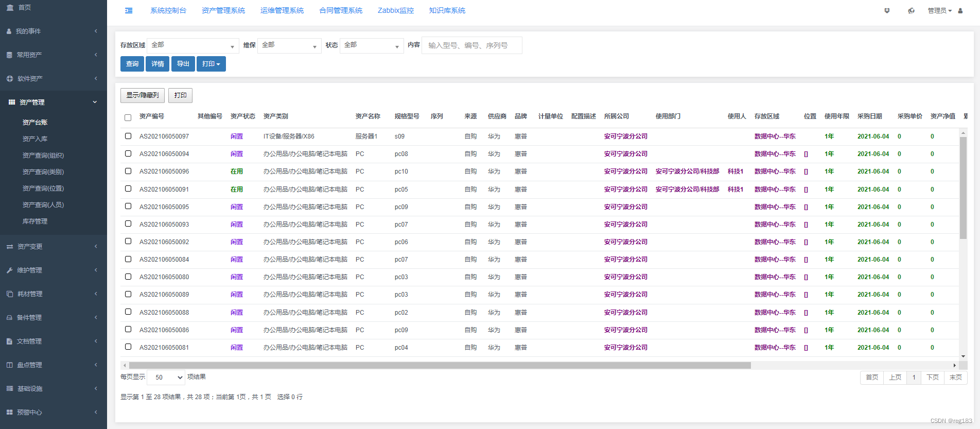Screen dimensions: 980x429
Task: Click the 预警中心 tiles icon
Action: [9, 413]
